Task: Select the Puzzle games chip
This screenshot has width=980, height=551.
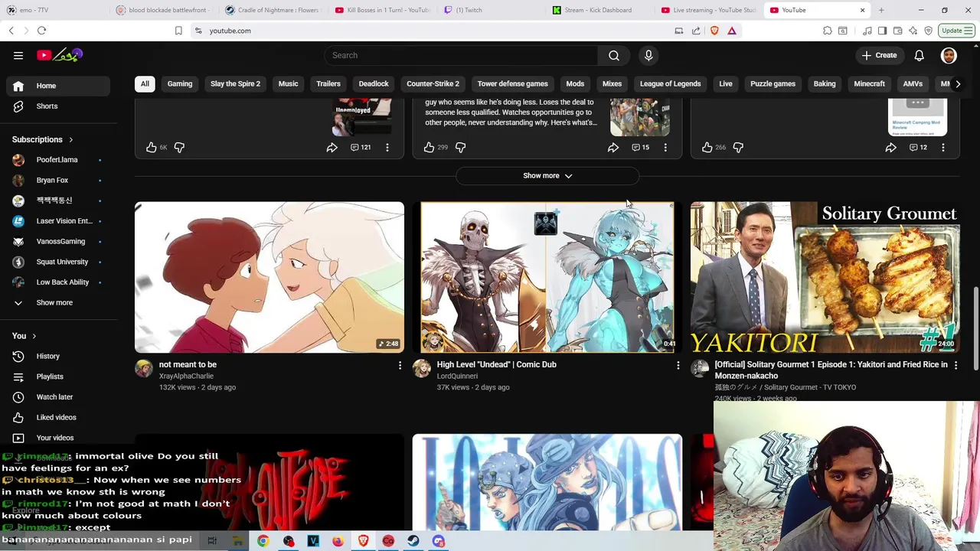Action: [773, 84]
